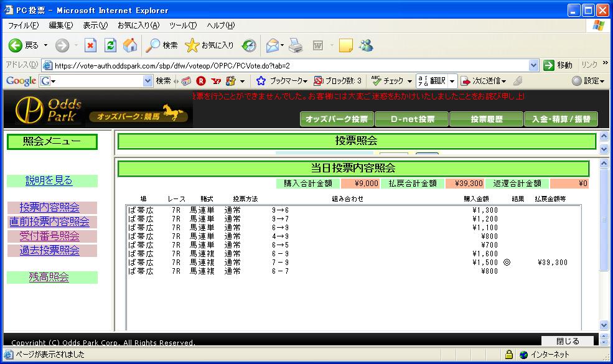Switch to 入金・精算/振替 tab
The width and height of the screenshot is (613, 364).
click(x=561, y=119)
